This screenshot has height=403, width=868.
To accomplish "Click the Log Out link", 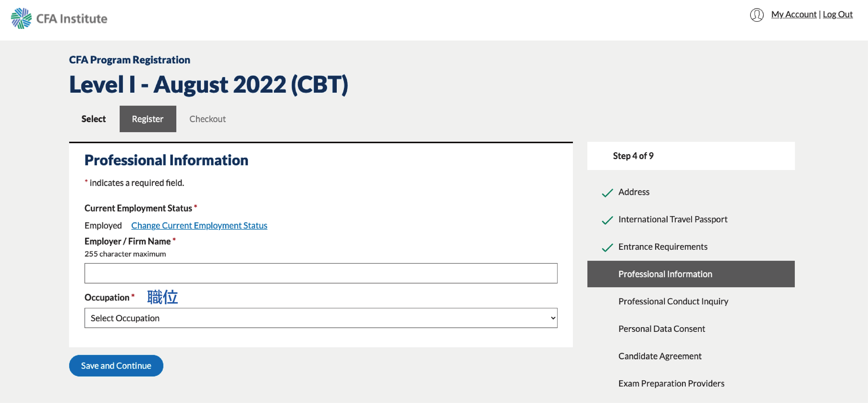I will click(838, 14).
